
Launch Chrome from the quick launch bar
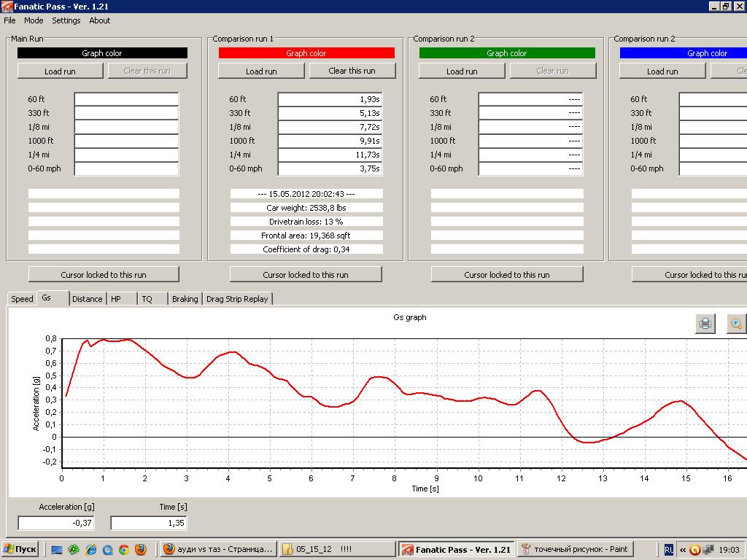click(x=124, y=549)
